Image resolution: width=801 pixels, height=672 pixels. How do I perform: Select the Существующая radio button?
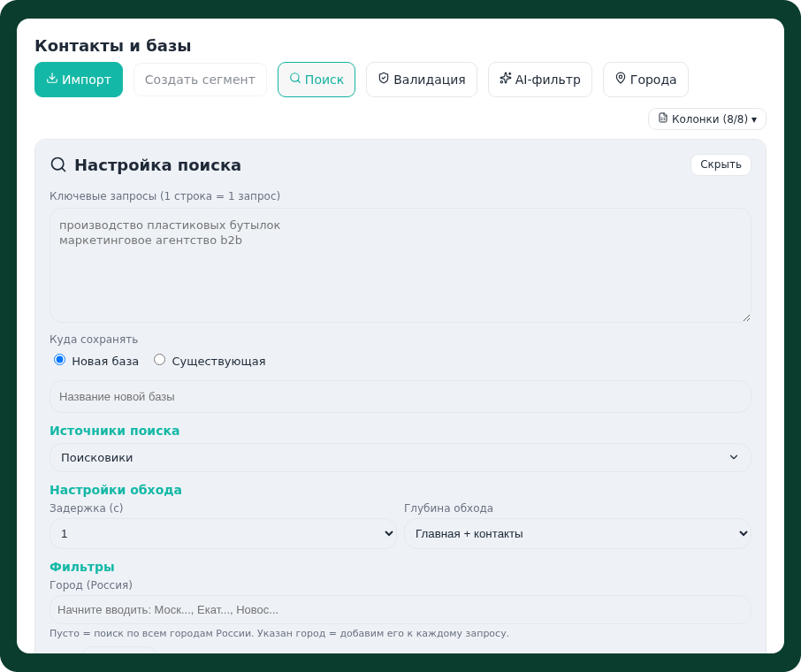tap(159, 360)
